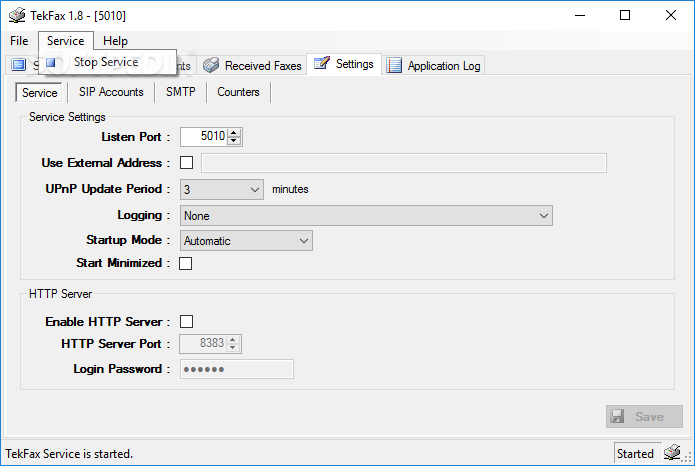Enable the Use External Address checkbox
This screenshot has height=466, width=695.
pos(187,163)
